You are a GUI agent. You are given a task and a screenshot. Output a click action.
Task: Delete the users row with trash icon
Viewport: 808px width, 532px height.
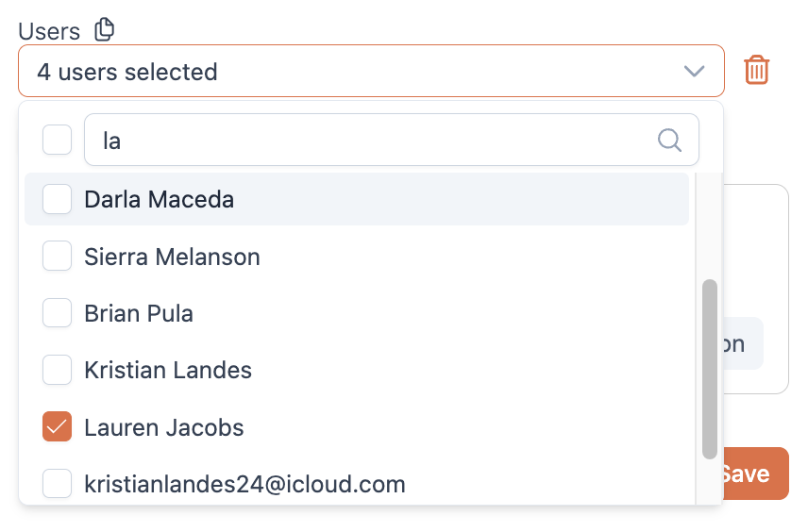[756, 70]
